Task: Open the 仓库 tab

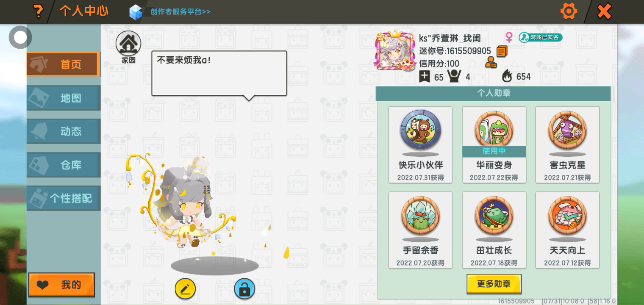Action: (x=64, y=165)
